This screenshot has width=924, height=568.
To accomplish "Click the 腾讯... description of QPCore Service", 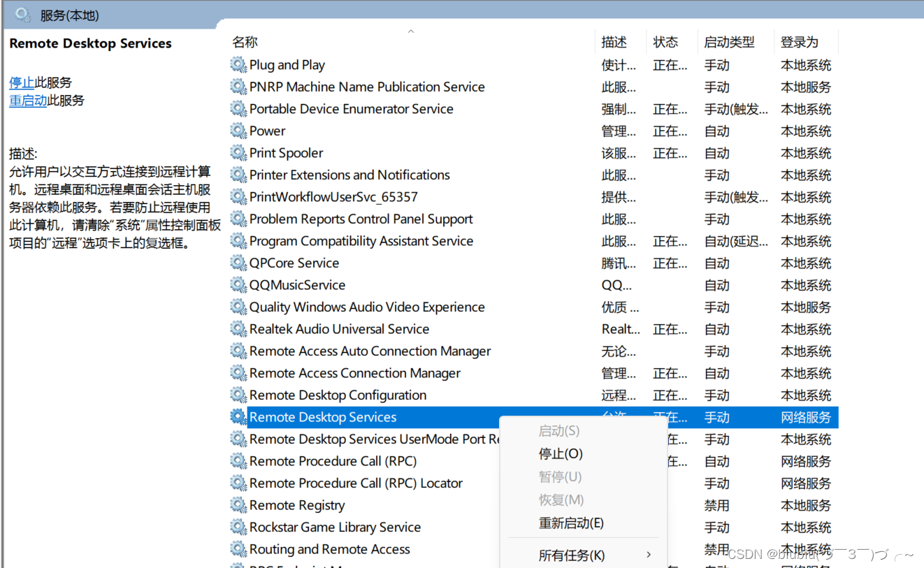I will 619,263.
